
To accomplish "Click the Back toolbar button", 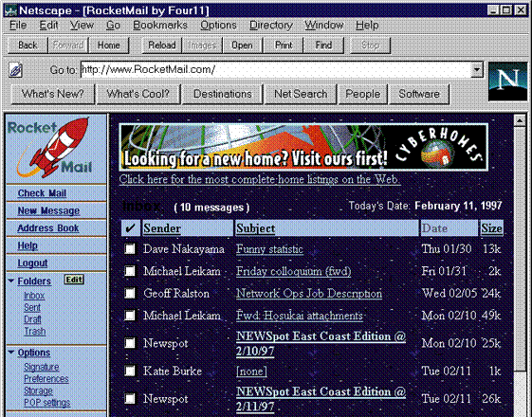I will tap(28, 45).
